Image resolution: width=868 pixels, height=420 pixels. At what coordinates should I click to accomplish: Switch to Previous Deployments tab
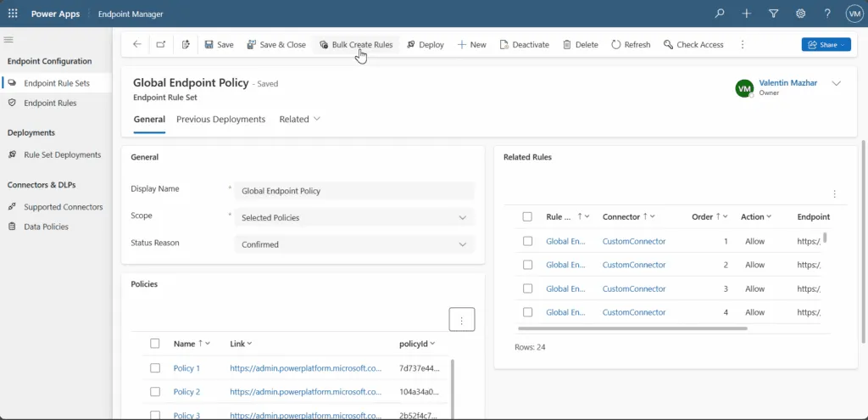tap(221, 119)
